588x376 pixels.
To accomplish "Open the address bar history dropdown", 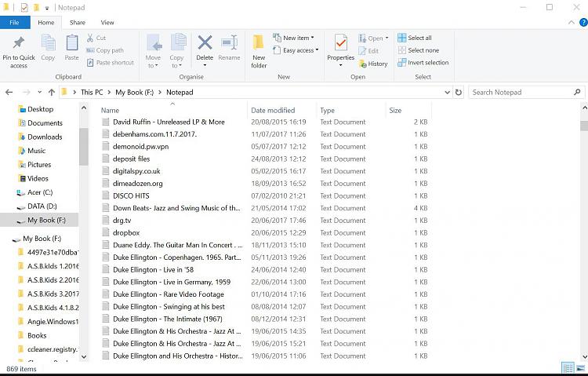I will tap(447, 92).
